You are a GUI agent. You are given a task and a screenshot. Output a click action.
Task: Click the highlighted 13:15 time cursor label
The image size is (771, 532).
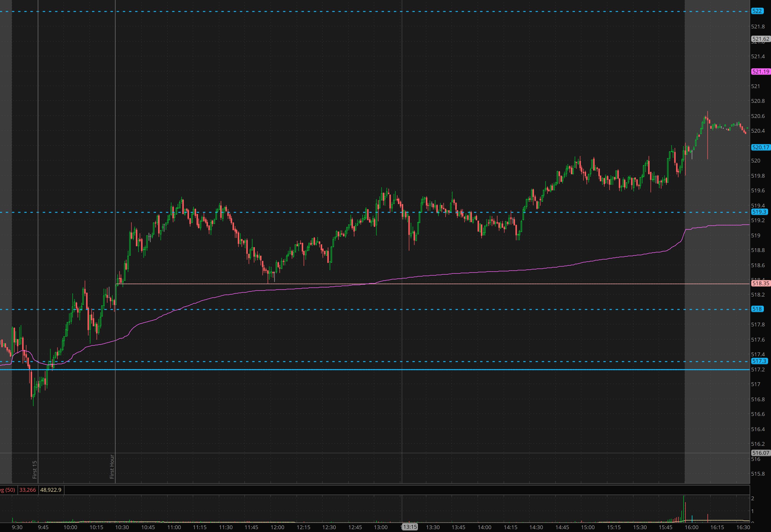pos(410,527)
